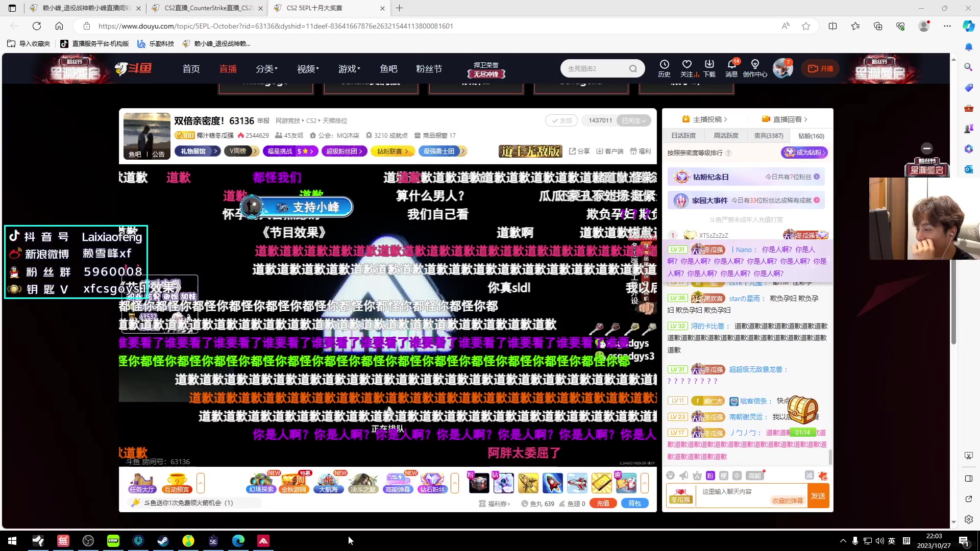Open the 直播回看 live replay link
The image size is (980, 551).
pyautogui.click(x=785, y=119)
